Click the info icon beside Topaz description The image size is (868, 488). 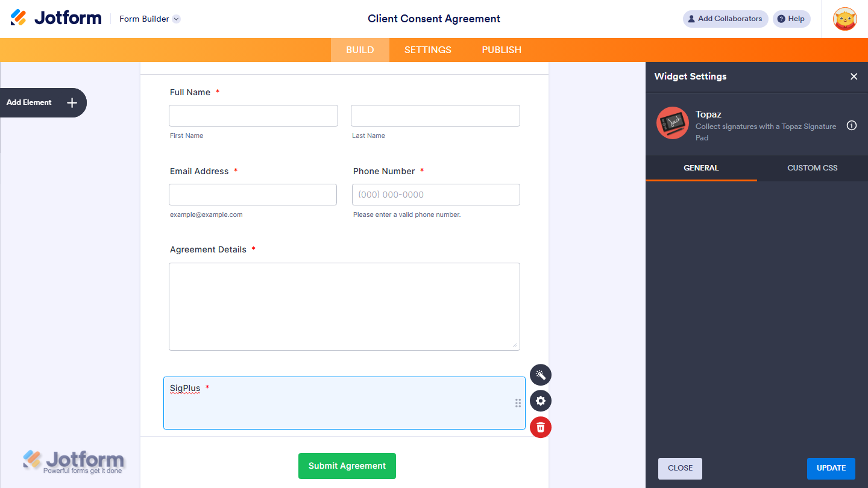tap(851, 125)
